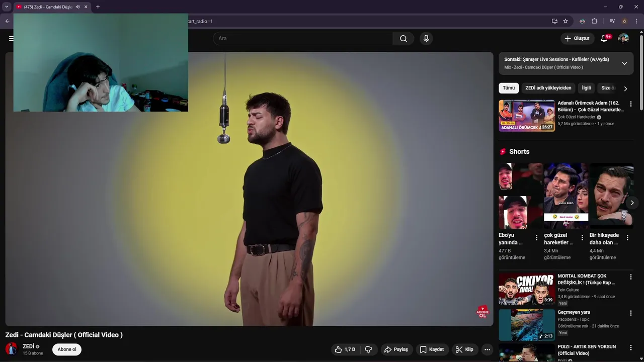
Task: Open options for 'çok güzel hareketler' short
Action: pyautogui.click(x=582, y=238)
